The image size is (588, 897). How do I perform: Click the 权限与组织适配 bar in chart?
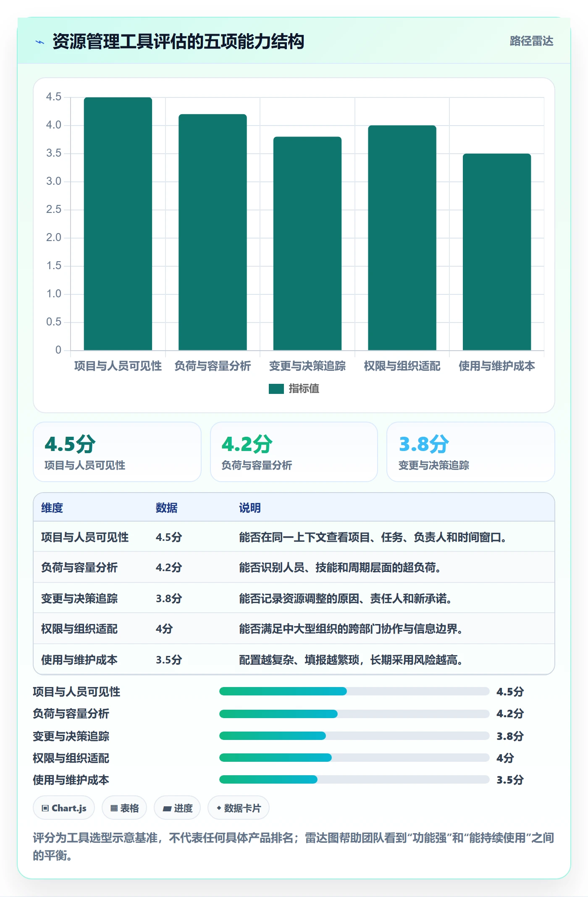402,238
